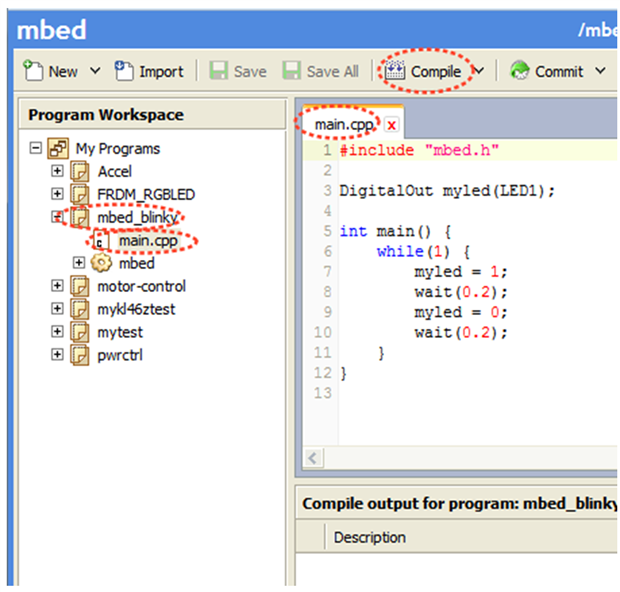Close the main.cpp tab with red x
The width and height of the screenshot is (620, 592).
point(391,125)
